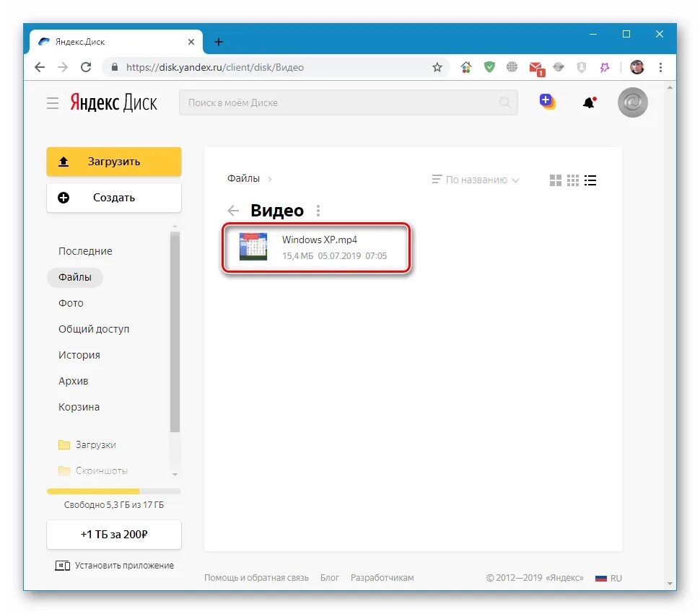The height and width of the screenshot is (614, 700).
Task: Click the sidebar scrollbar
Action: click(x=175, y=332)
